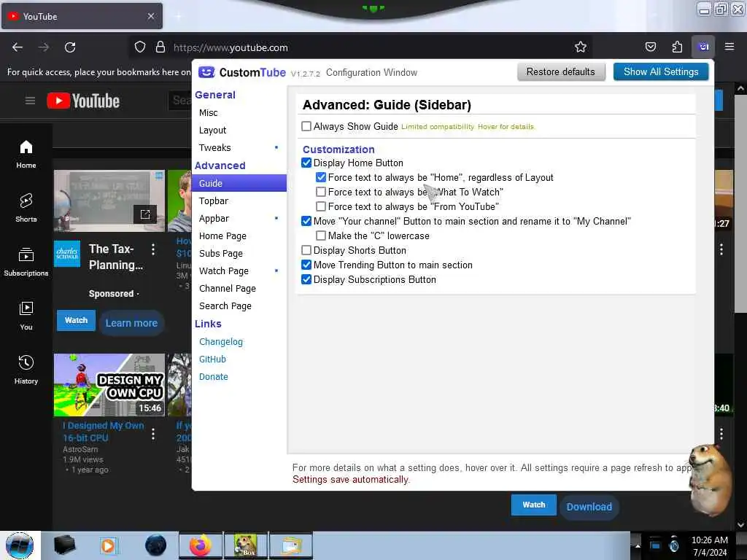Click the taskbar clock
Image resolution: width=747 pixels, height=560 pixels.
709,546
